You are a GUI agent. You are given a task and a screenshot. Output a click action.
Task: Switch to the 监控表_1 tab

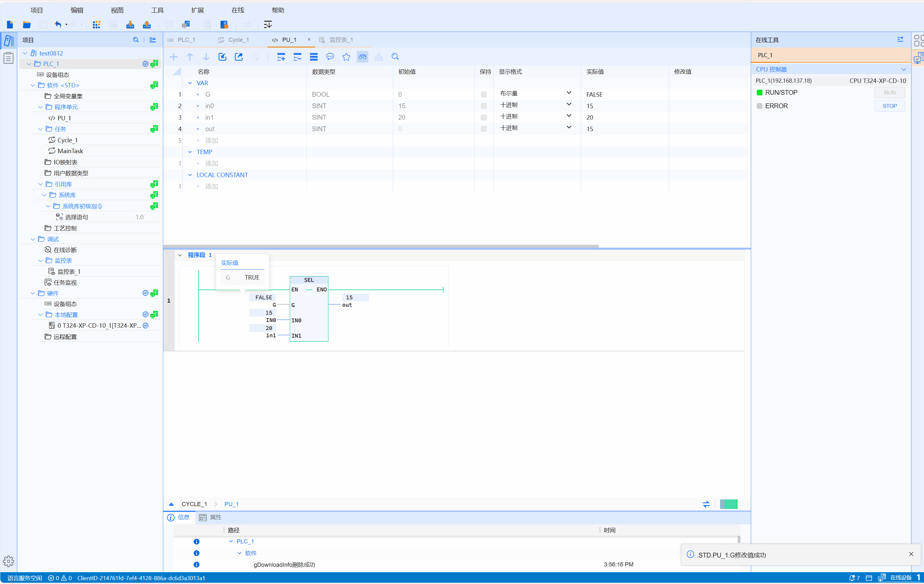pos(341,40)
